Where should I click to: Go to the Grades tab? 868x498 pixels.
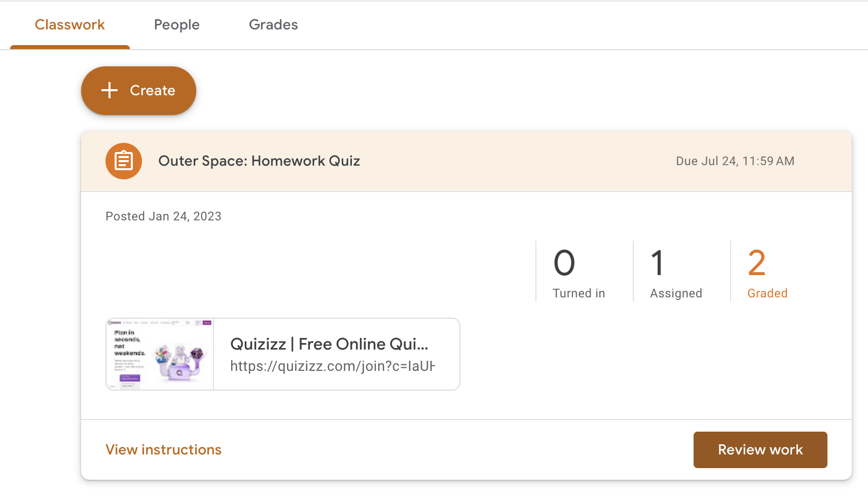[273, 25]
